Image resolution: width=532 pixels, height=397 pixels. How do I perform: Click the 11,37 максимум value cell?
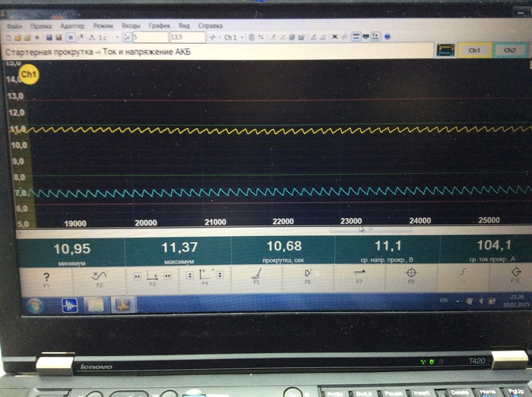click(x=179, y=251)
